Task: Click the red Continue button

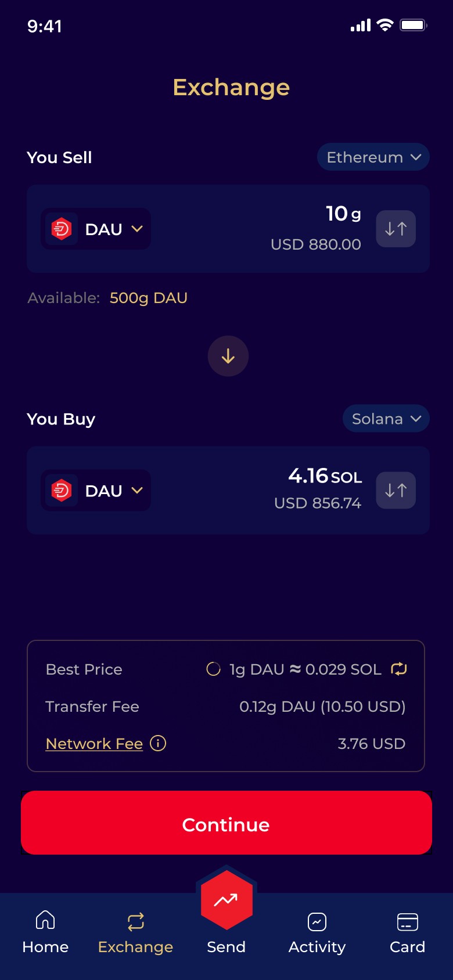Action: point(227,823)
